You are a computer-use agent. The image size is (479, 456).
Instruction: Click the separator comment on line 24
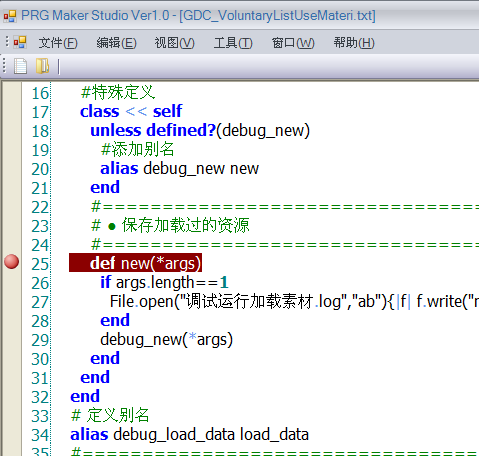point(285,245)
